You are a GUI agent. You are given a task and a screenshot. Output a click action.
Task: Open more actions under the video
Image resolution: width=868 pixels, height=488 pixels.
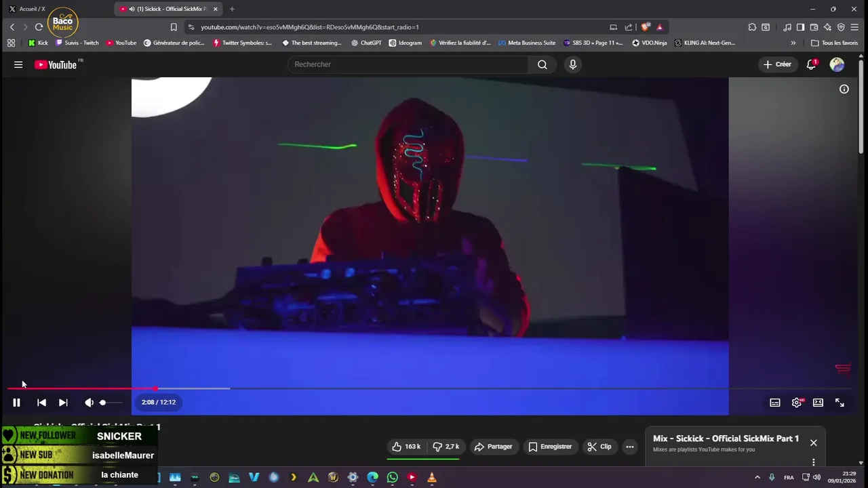pyautogui.click(x=630, y=447)
